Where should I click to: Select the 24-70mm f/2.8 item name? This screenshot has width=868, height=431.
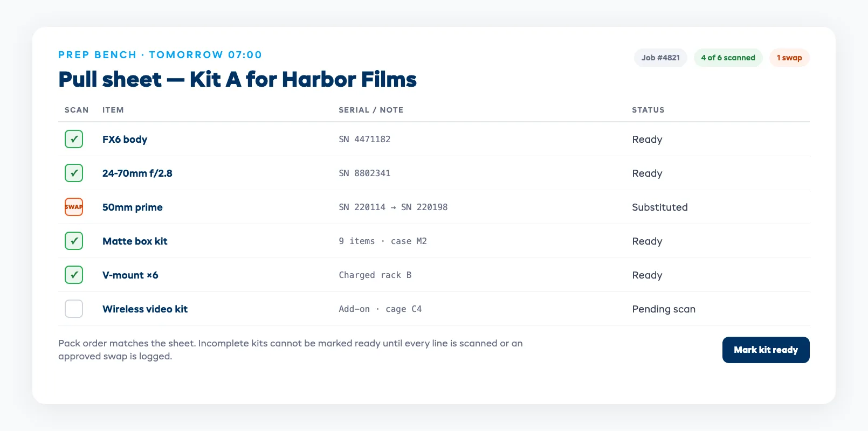tap(137, 173)
